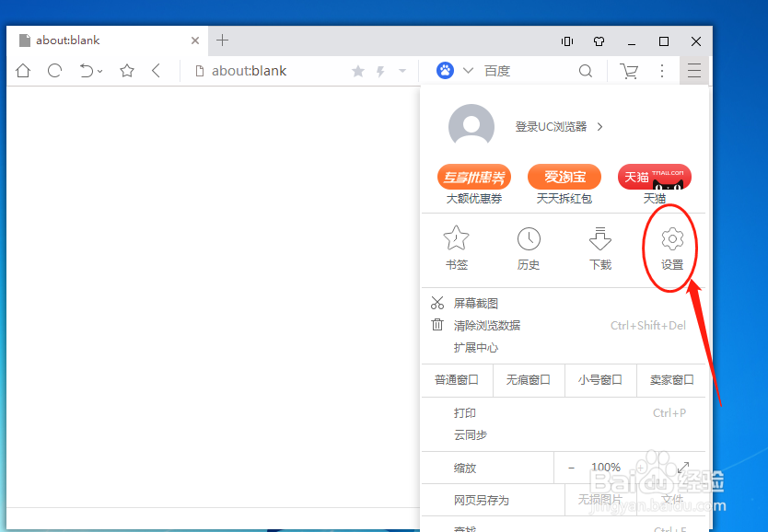This screenshot has height=532, width=768.
Task: Open 扩展中心 extension center
Action: pyautogui.click(x=564, y=348)
